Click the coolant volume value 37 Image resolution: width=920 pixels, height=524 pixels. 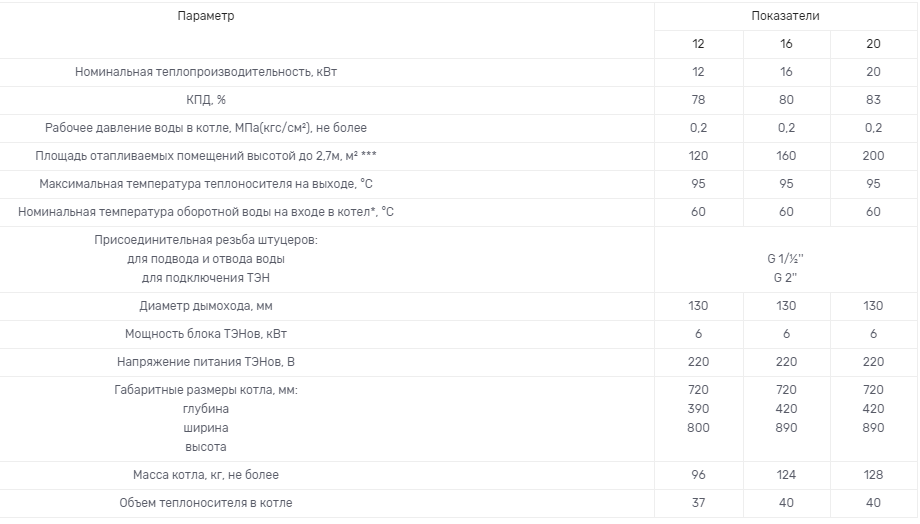coord(698,503)
